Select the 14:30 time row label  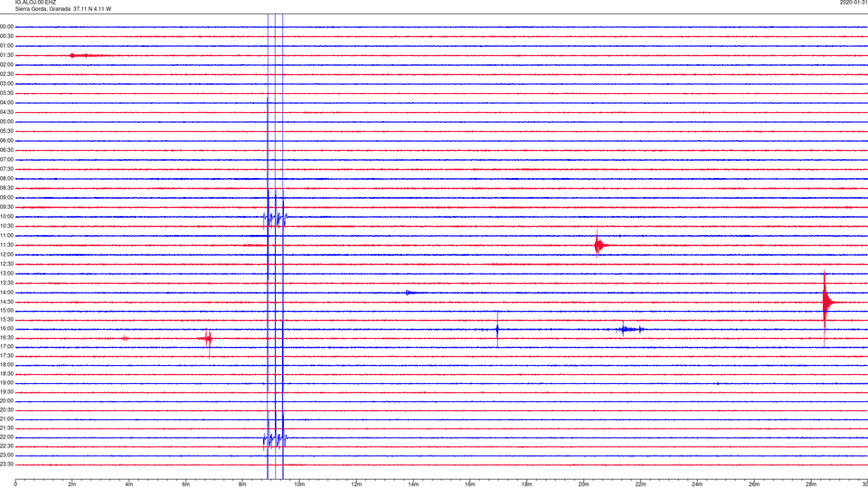click(6, 302)
